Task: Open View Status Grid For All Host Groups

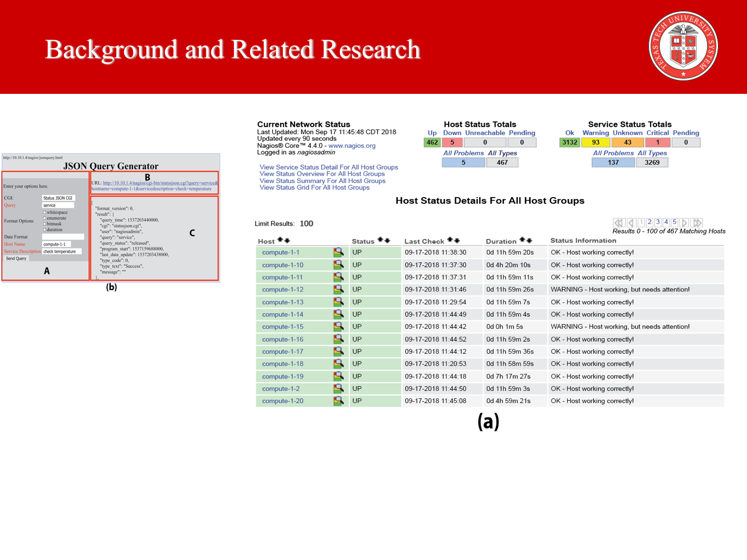Action: 314,188
